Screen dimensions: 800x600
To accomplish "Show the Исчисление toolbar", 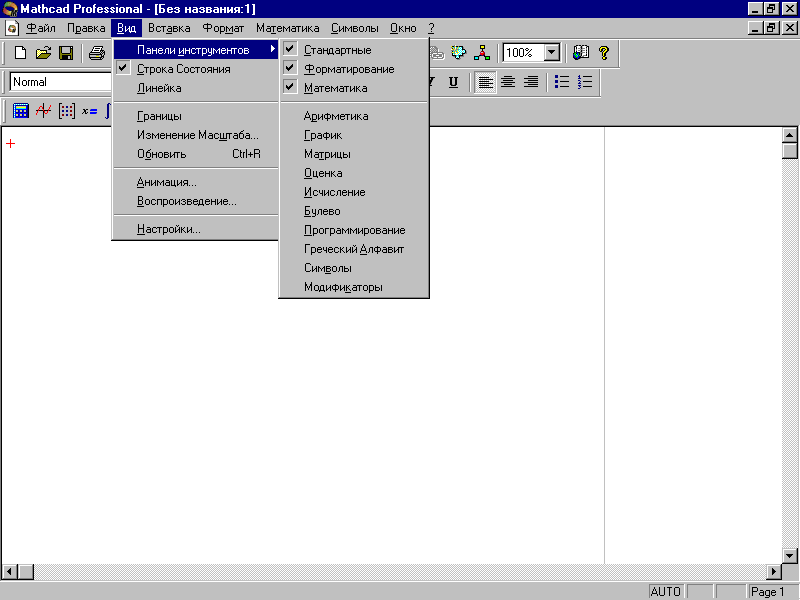I will click(354, 192).
